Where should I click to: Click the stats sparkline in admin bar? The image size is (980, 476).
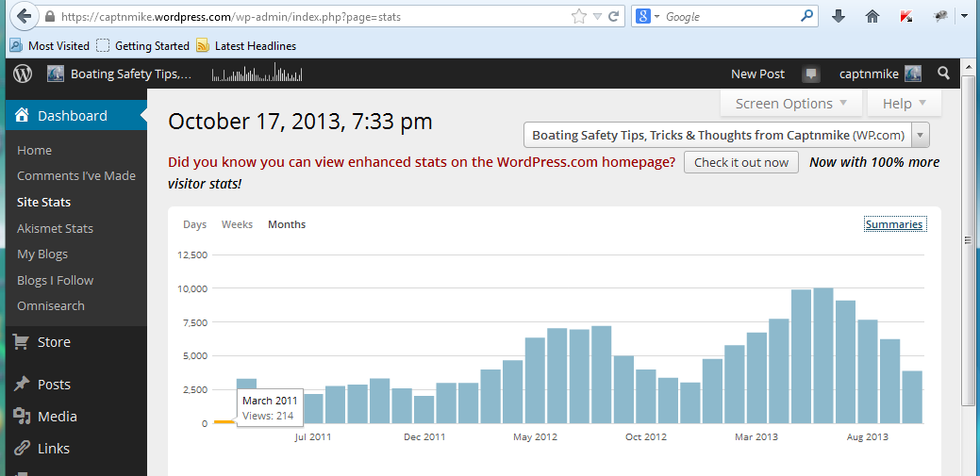[257, 74]
